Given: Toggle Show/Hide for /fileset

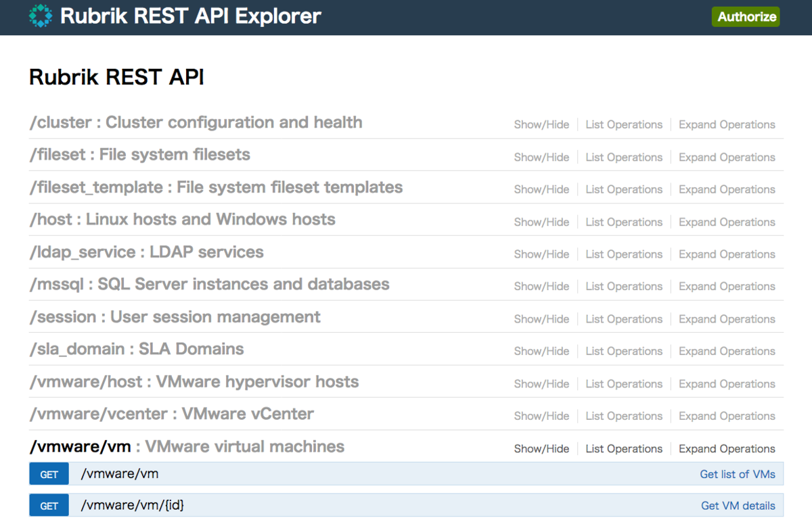Looking at the screenshot, I should click(541, 157).
